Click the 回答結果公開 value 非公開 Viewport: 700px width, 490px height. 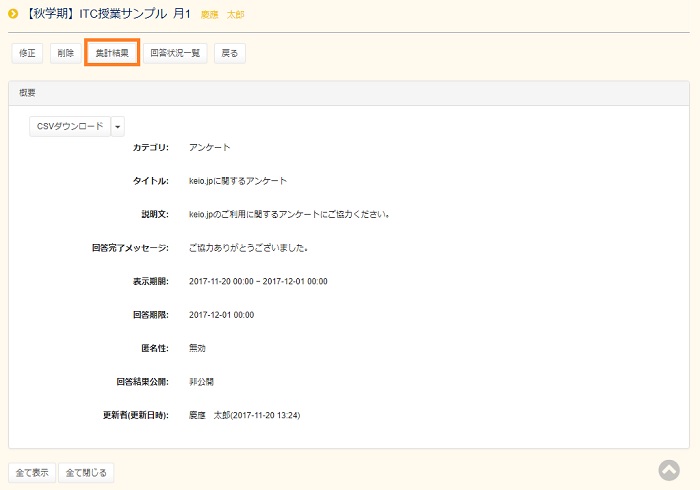tap(201, 382)
